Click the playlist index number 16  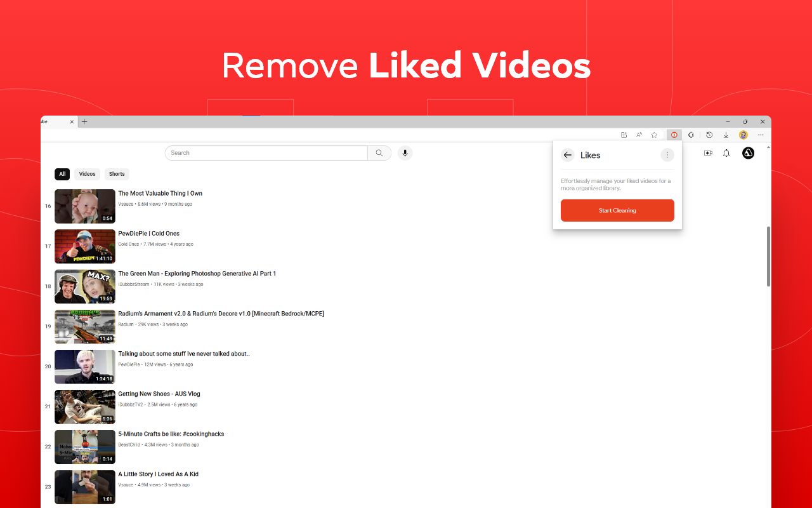(48, 206)
